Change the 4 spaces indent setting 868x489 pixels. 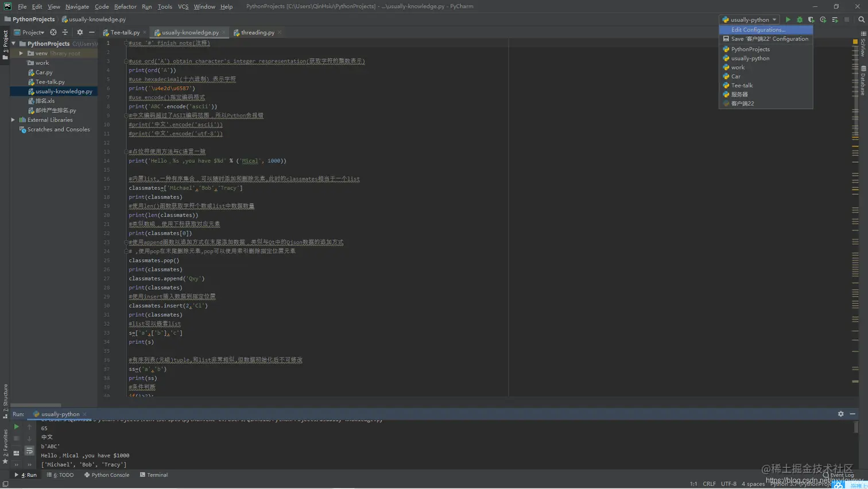[x=753, y=484]
